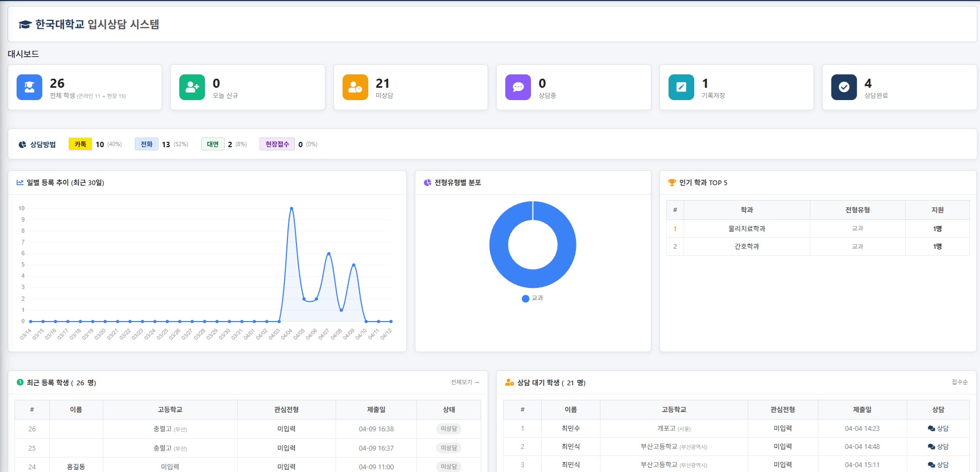Select the 대면 consultation method badge

[x=212, y=144]
